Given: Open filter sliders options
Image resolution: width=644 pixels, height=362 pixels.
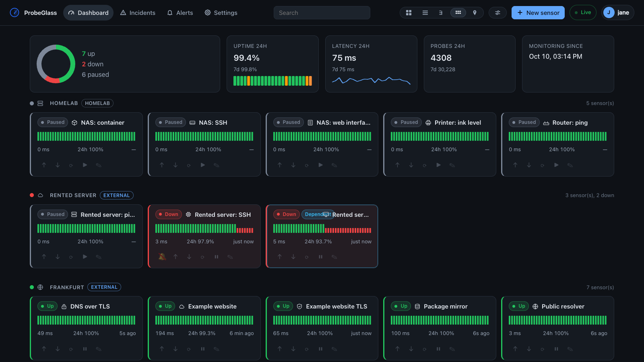Looking at the screenshot, I should [x=497, y=13].
